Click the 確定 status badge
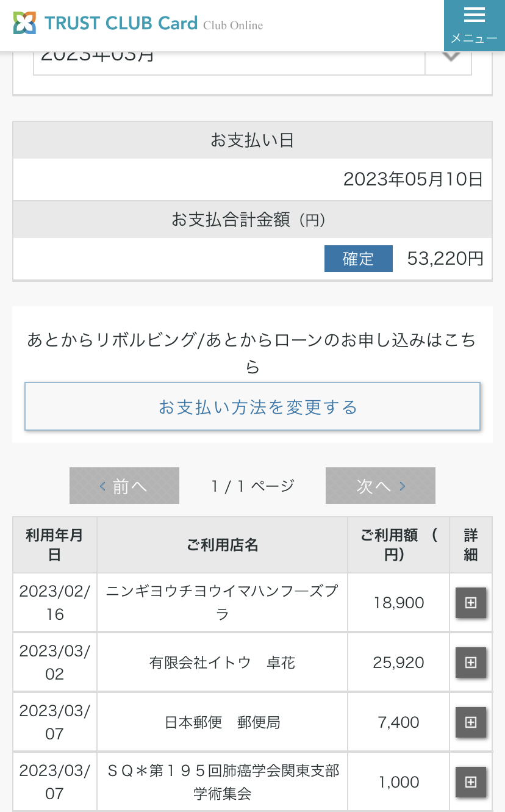The width and height of the screenshot is (505, 812). pyautogui.click(x=359, y=259)
